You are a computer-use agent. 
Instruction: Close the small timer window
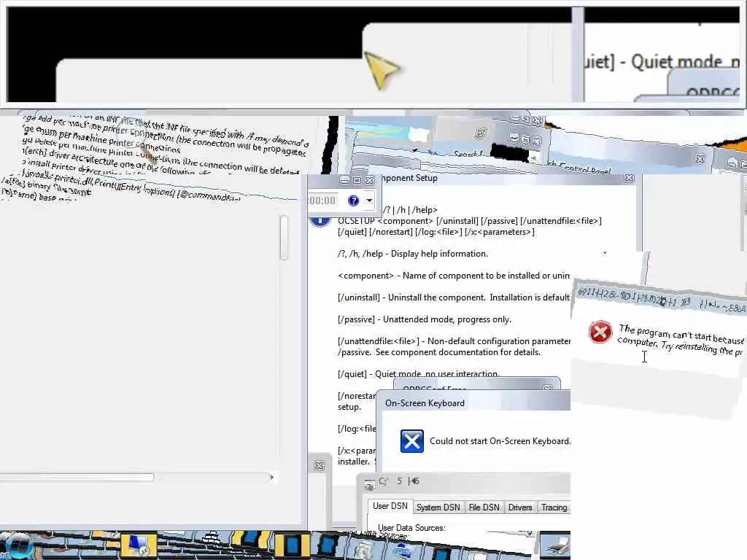coord(369,181)
